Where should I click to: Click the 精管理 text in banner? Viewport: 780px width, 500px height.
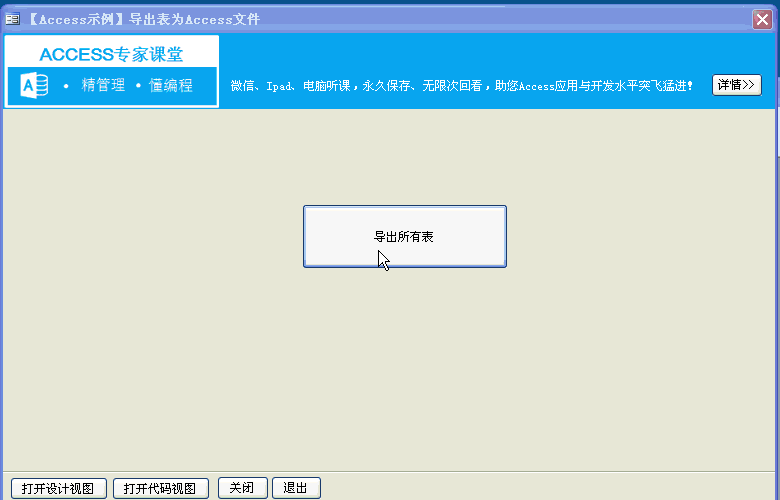[x=103, y=85]
